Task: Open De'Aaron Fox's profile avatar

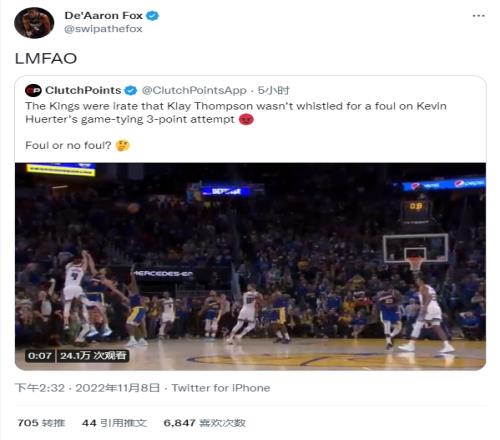Action: [x=34, y=23]
